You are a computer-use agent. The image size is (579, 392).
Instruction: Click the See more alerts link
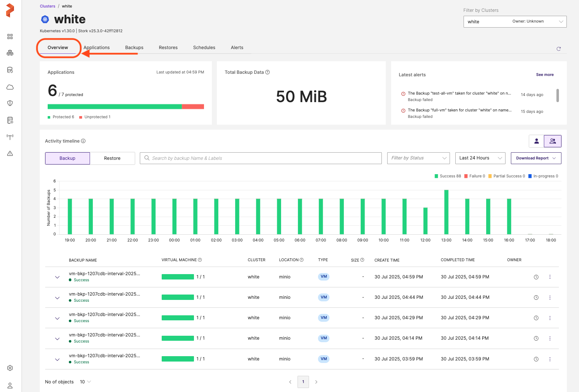click(x=545, y=75)
